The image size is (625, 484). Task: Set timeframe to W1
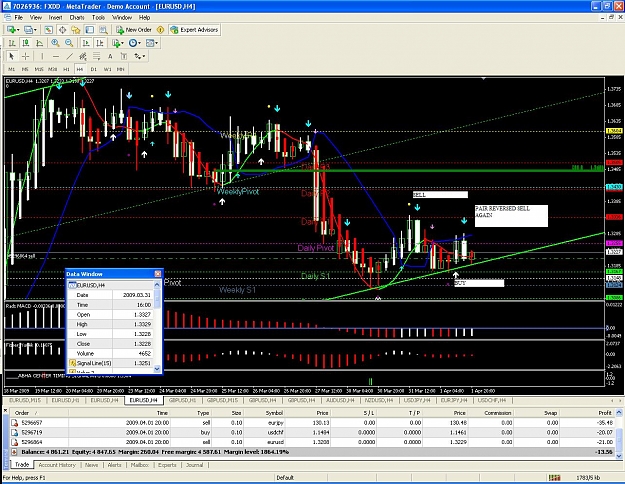click(x=107, y=69)
